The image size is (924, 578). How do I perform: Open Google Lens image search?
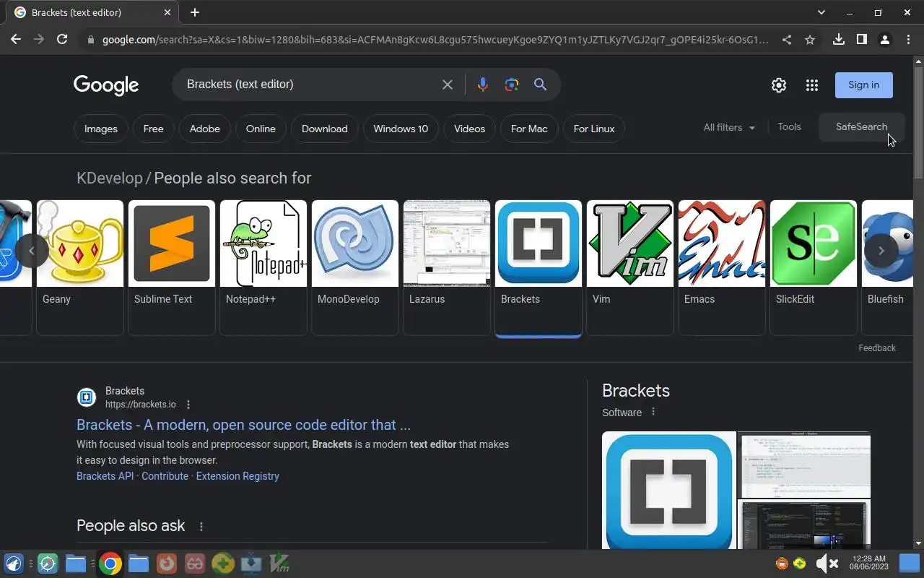pos(512,85)
